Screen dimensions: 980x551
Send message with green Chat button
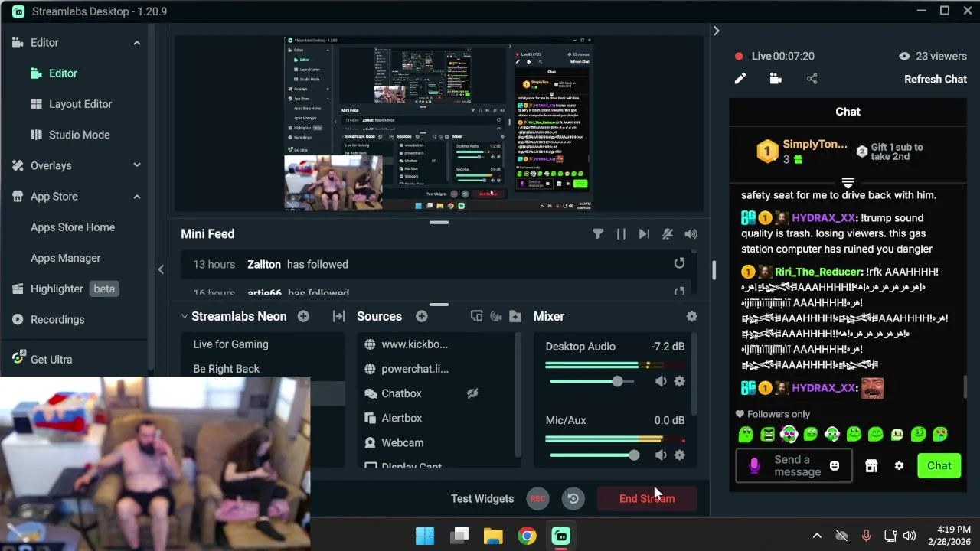pyautogui.click(x=939, y=465)
